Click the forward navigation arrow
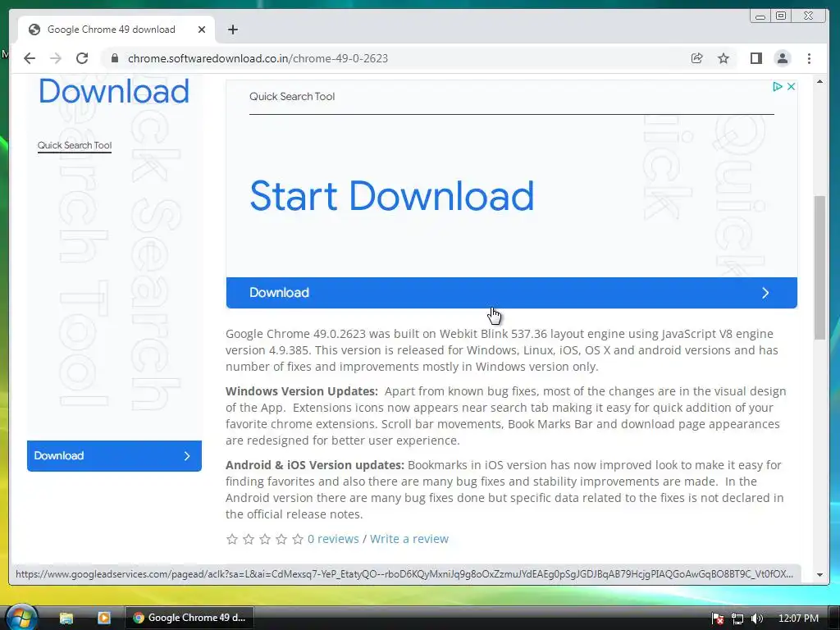This screenshot has height=630, width=840. 56,58
